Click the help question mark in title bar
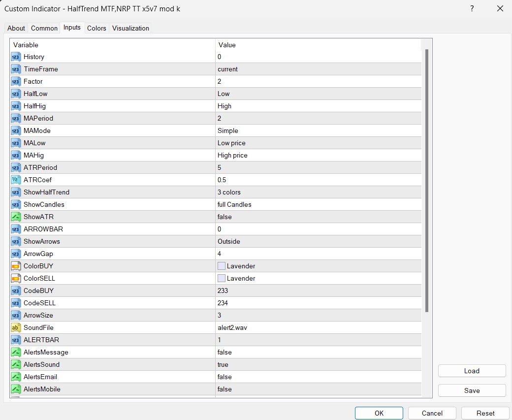 [472, 8]
